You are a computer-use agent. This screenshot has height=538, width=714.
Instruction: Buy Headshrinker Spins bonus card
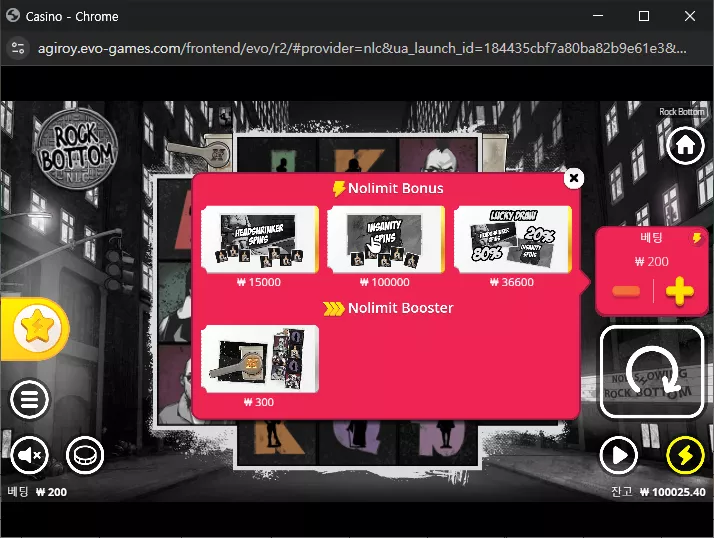point(260,239)
